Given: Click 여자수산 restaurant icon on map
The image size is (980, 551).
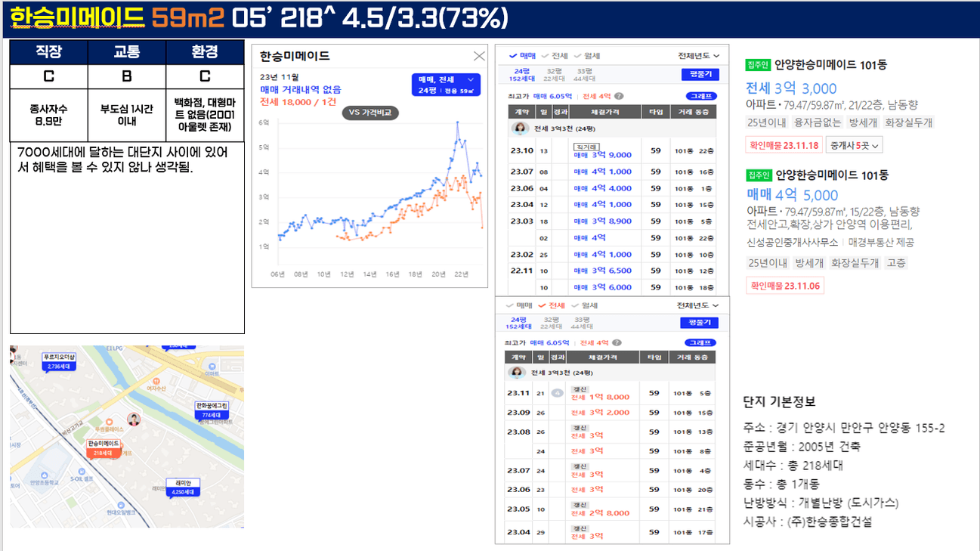Looking at the screenshot, I should tap(156, 381).
